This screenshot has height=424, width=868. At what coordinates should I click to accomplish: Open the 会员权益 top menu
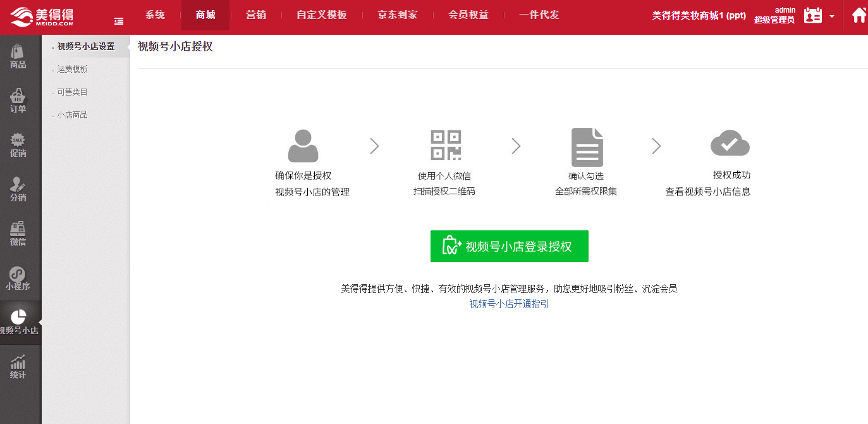click(x=468, y=15)
